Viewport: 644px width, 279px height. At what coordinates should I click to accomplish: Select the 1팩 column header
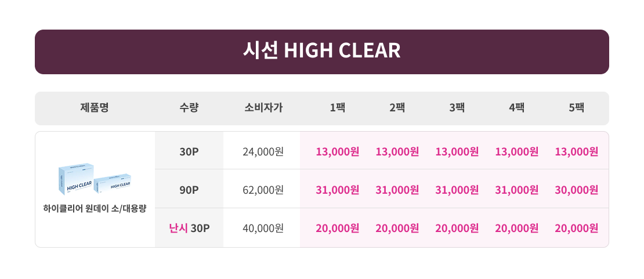tap(337, 108)
